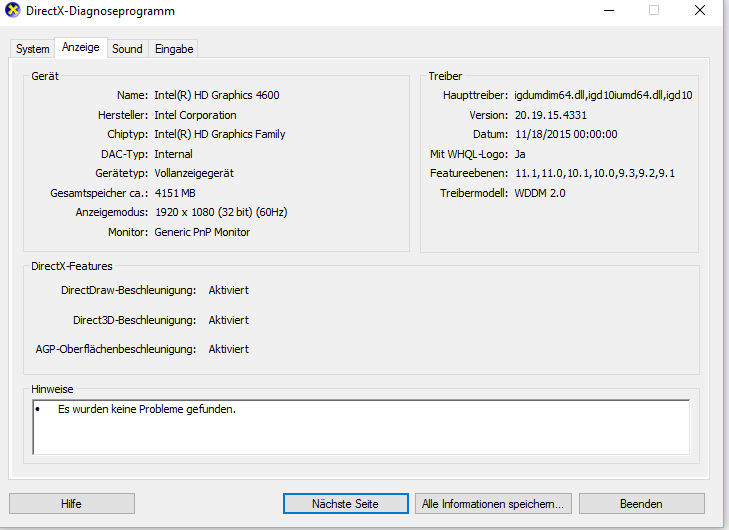Click the Mit WHQL-Logo label
The width and height of the screenshot is (729, 530).
pyautogui.click(x=469, y=154)
